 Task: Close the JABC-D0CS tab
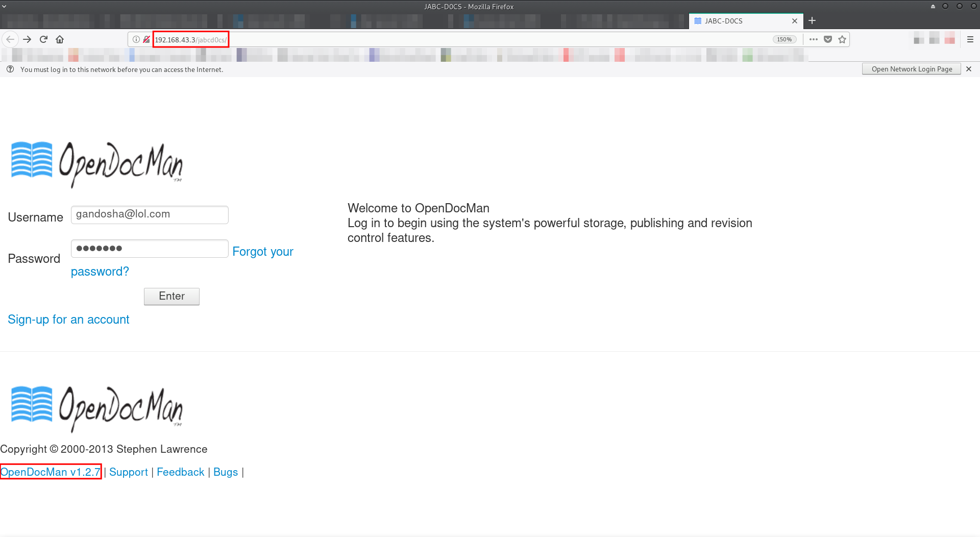794,21
